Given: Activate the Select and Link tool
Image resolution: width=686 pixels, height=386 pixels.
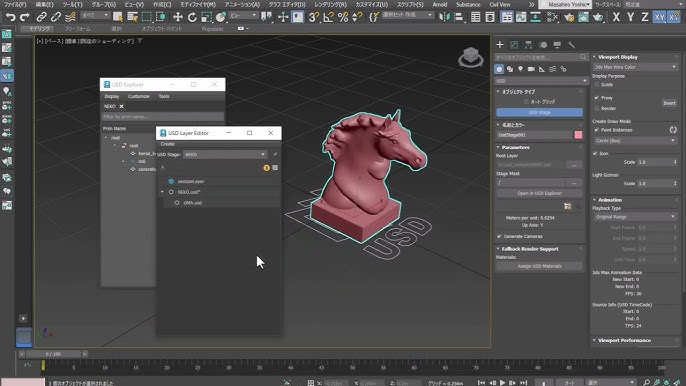Looking at the screenshot, I should 41,17.
